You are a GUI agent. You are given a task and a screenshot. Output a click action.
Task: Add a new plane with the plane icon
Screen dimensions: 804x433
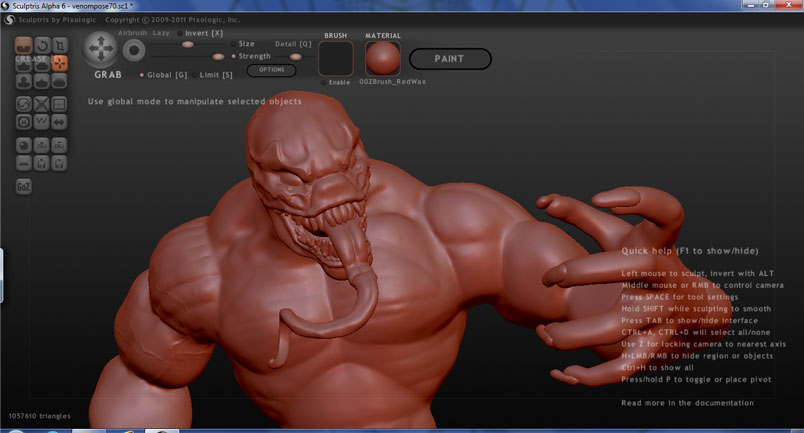coord(24,164)
